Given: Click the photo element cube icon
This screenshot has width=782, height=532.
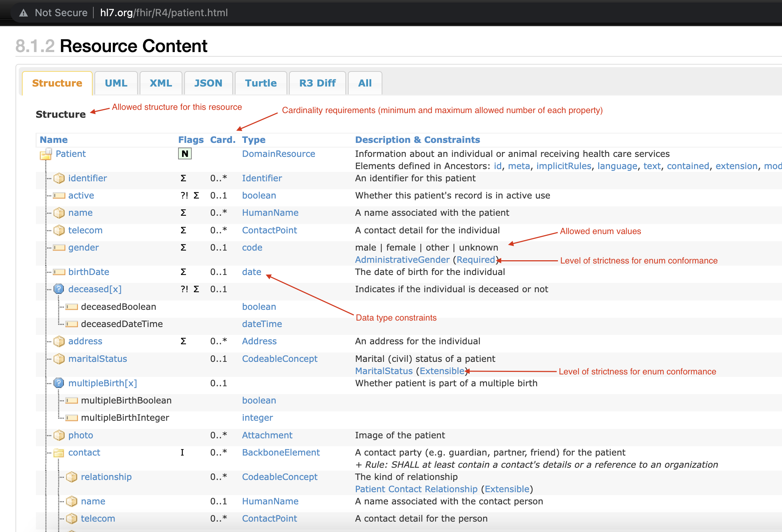Looking at the screenshot, I should coord(59,435).
